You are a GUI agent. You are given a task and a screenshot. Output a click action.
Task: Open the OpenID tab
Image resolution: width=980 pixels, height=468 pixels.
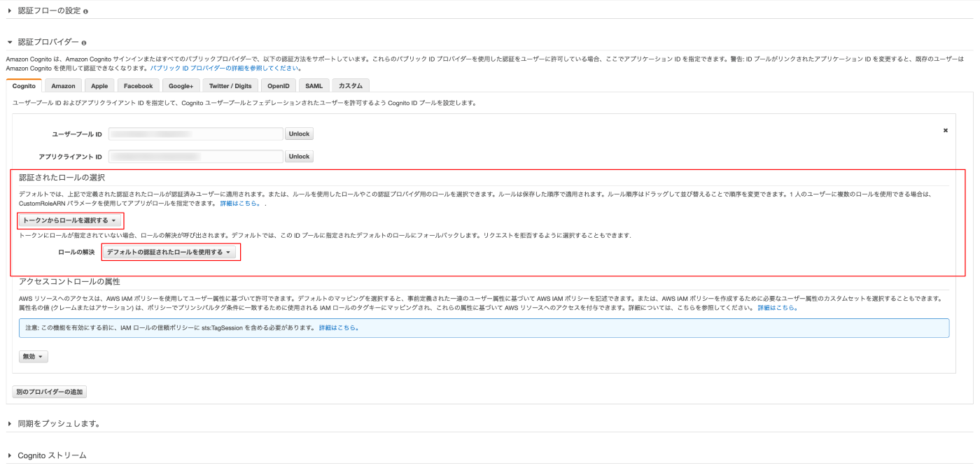tap(278, 86)
